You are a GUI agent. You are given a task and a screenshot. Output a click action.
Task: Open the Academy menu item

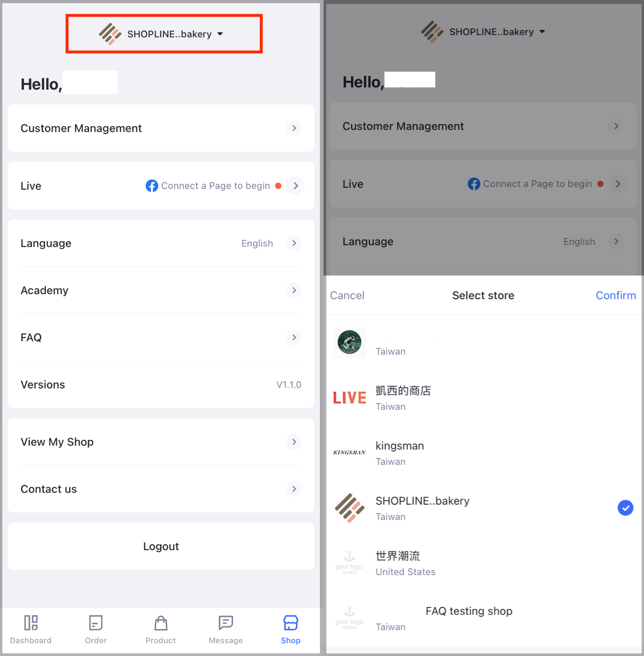(x=161, y=290)
